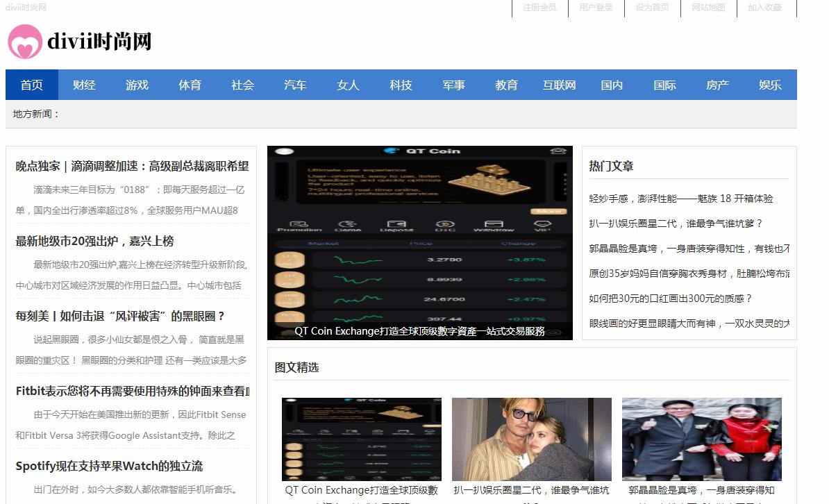
Task: Open the 如何击退黑眼圈 article headline
Action: pyautogui.click(x=120, y=317)
